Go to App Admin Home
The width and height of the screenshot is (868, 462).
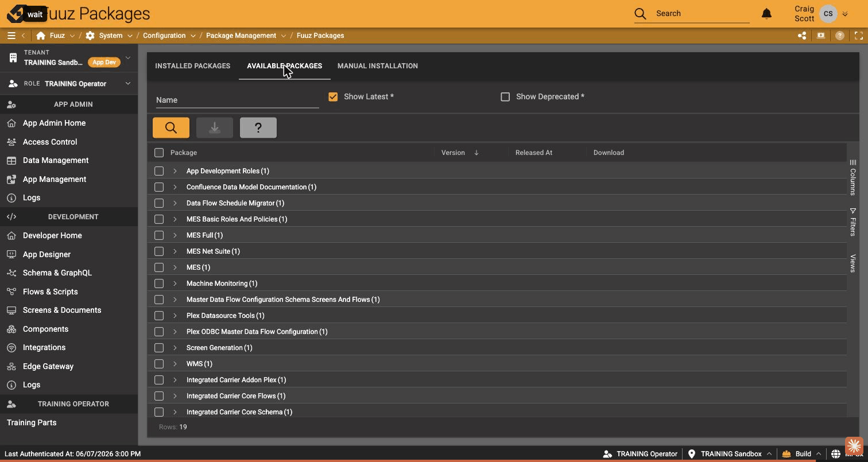[54, 123]
